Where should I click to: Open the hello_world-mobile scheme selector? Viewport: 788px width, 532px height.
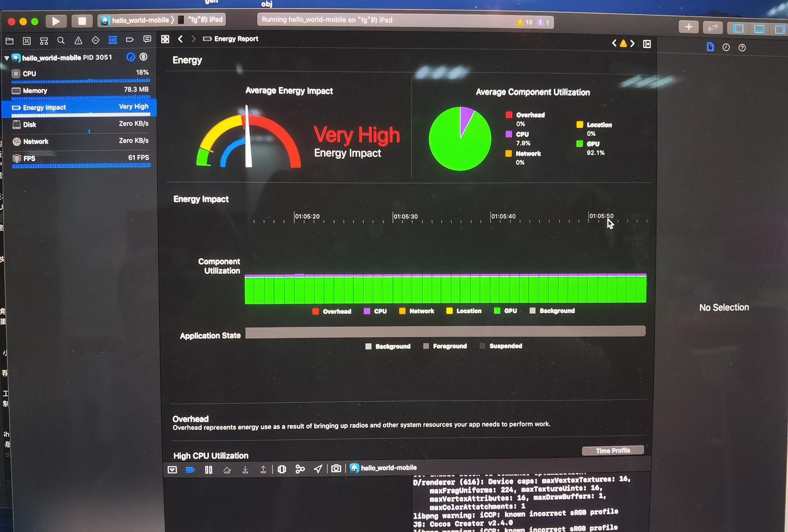point(136,20)
